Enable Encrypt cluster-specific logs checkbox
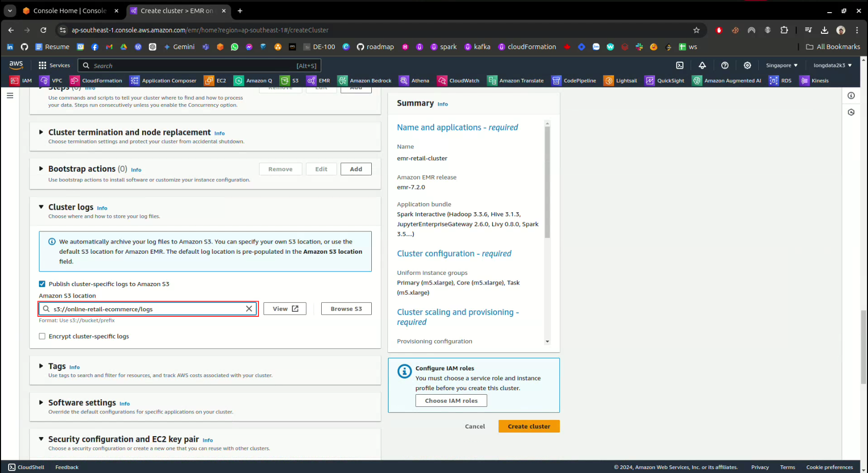Viewport: 868px width, 473px height. coord(42,337)
